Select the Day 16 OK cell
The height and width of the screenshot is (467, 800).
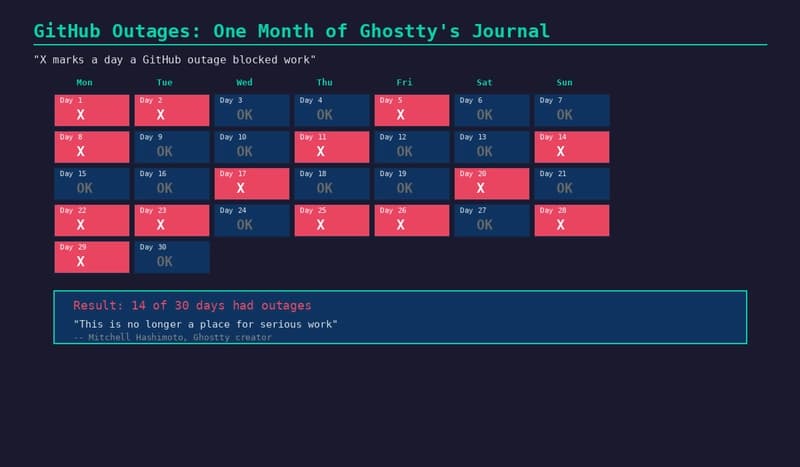point(172,184)
